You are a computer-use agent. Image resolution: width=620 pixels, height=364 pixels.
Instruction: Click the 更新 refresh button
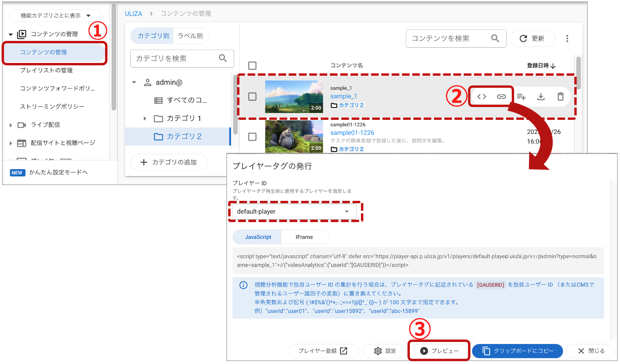[533, 38]
